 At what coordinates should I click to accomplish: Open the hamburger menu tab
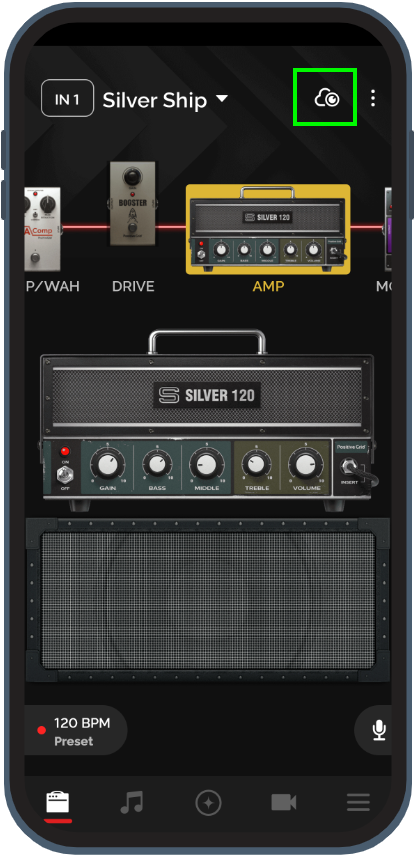(x=358, y=802)
